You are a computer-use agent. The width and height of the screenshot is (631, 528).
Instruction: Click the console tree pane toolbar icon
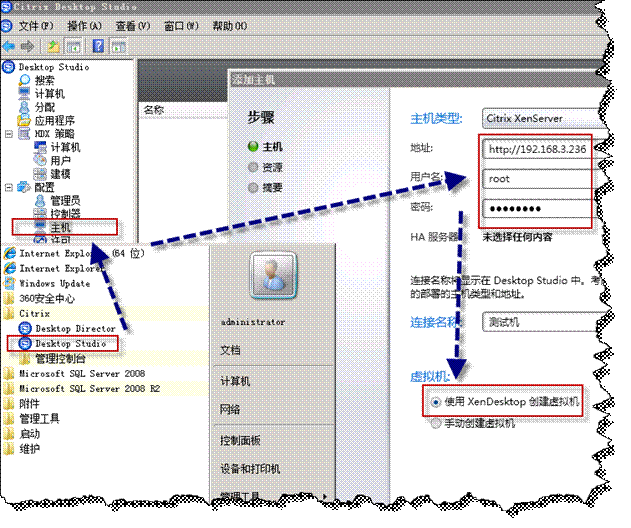pos(74,46)
